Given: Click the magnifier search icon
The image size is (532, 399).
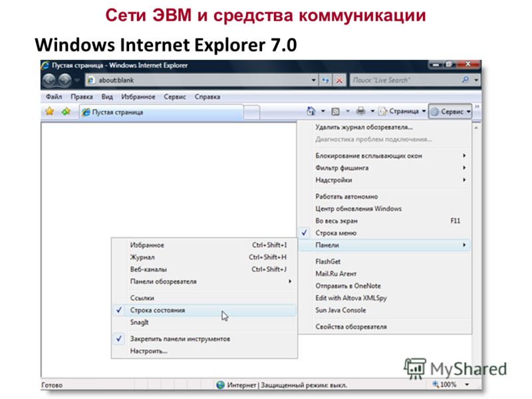Looking at the screenshot, I should (x=465, y=80).
